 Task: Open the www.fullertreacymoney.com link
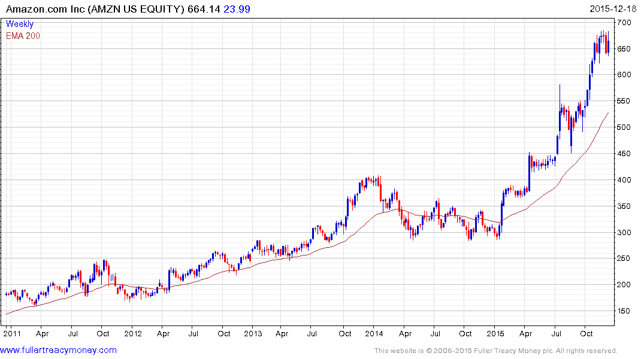[58, 350]
